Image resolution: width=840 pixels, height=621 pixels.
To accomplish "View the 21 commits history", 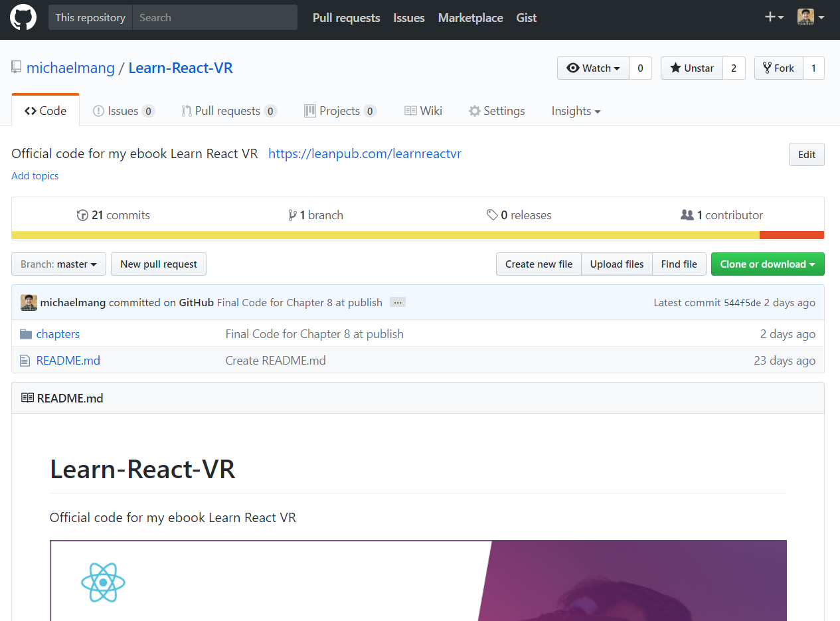I will coord(114,215).
